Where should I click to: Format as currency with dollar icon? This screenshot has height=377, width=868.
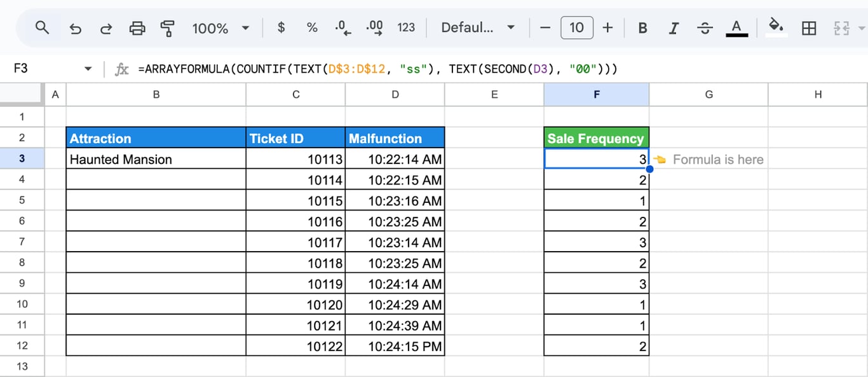281,27
